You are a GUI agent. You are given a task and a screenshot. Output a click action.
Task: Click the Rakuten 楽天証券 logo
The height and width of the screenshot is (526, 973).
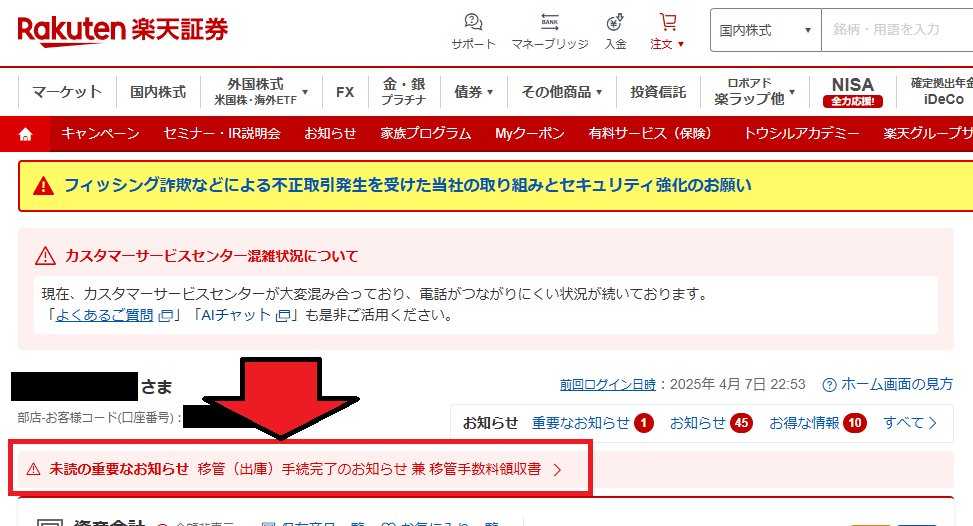pyautogui.click(x=123, y=31)
